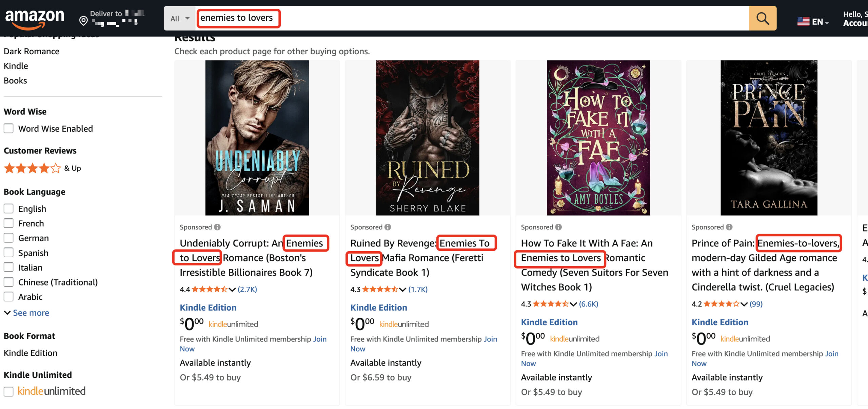868x409 pixels.
Task: Click Sponsored info icon under Ruined By Revenge
Action: 388,227
